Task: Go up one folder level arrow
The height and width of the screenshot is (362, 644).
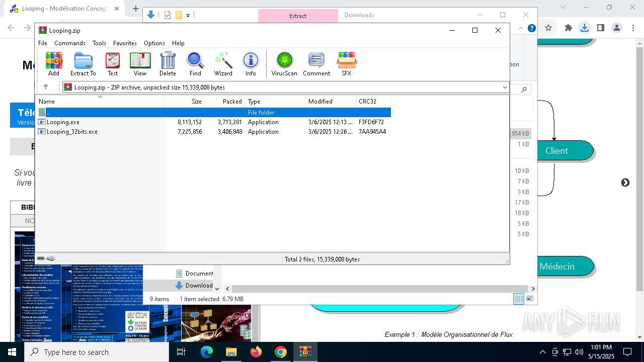Action: pos(46,87)
